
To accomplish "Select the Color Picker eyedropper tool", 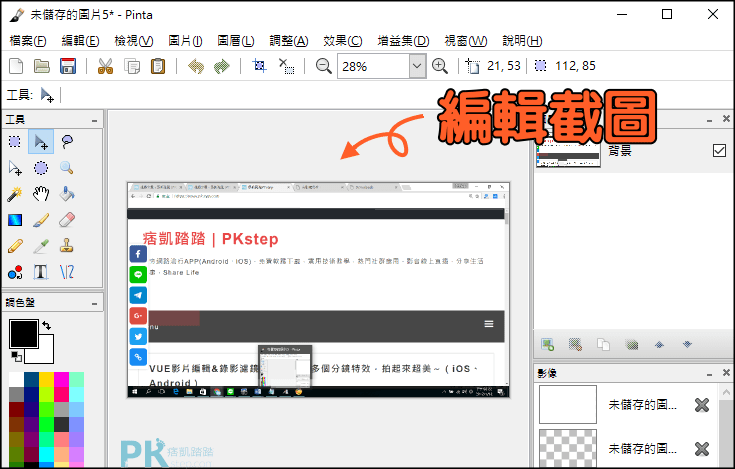I will (x=41, y=246).
